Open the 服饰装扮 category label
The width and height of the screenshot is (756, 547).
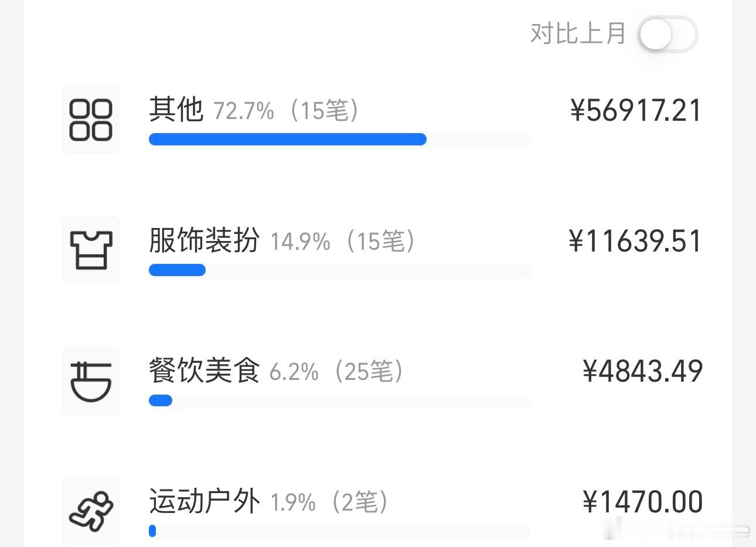click(204, 240)
